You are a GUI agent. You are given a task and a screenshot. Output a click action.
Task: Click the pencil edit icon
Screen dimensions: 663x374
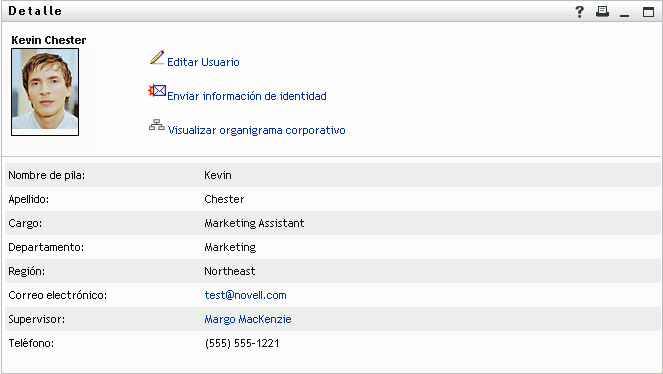coord(157,57)
